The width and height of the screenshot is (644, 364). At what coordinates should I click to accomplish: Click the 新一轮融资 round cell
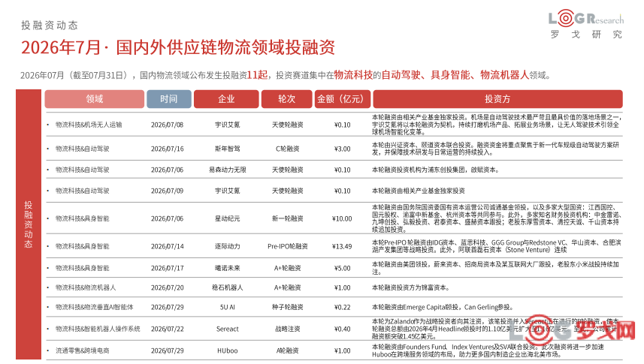(288, 218)
